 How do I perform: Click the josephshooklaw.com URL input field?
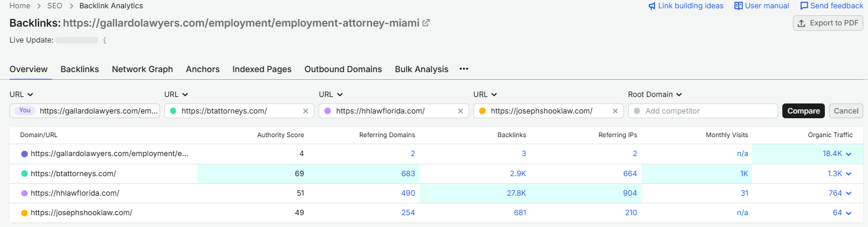(x=549, y=111)
